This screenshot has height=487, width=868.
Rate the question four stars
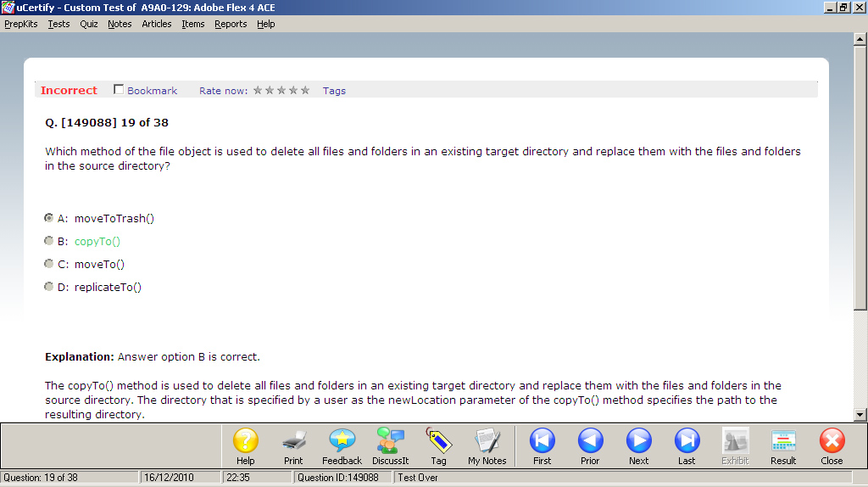tap(293, 90)
